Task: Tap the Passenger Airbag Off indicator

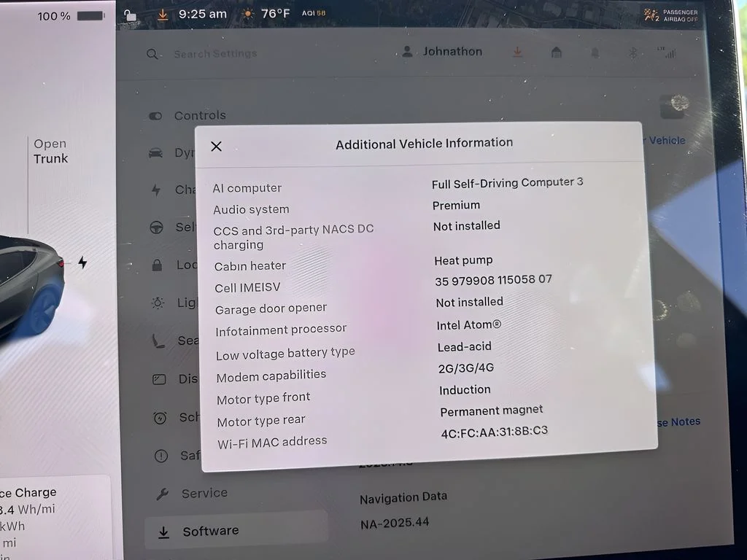Action: pyautogui.click(x=671, y=15)
